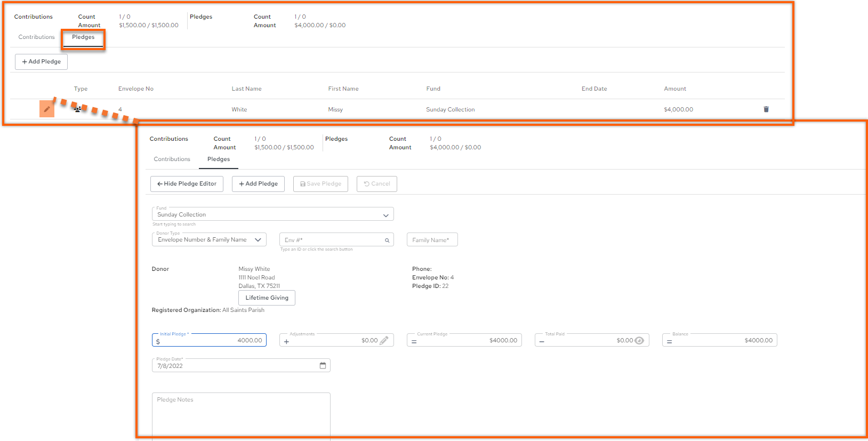
Task: Edit adjustments with pencil icon
Action: (384, 340)
